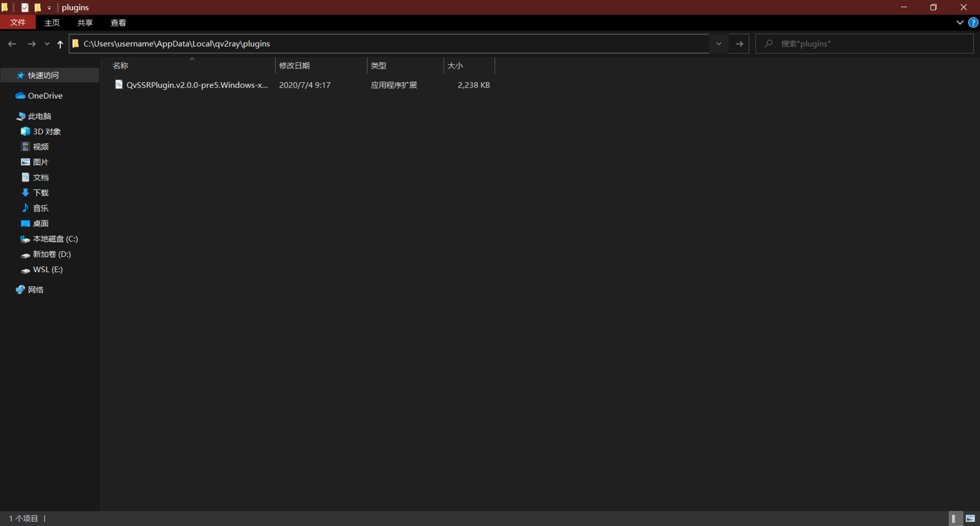Sort files by 修改日期 column header

[295, 66]
